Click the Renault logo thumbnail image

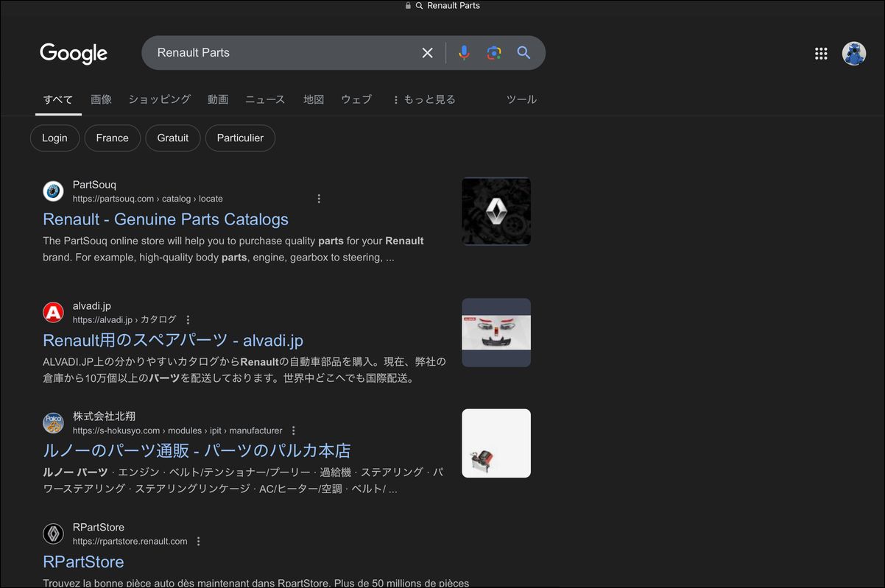[x=496, y=211]
